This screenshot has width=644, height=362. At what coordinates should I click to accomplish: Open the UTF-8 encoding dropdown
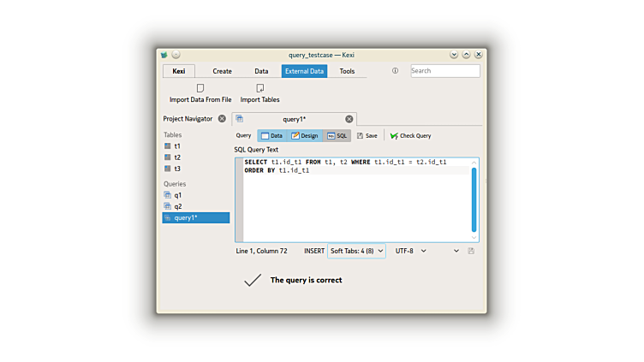(410, 251)
